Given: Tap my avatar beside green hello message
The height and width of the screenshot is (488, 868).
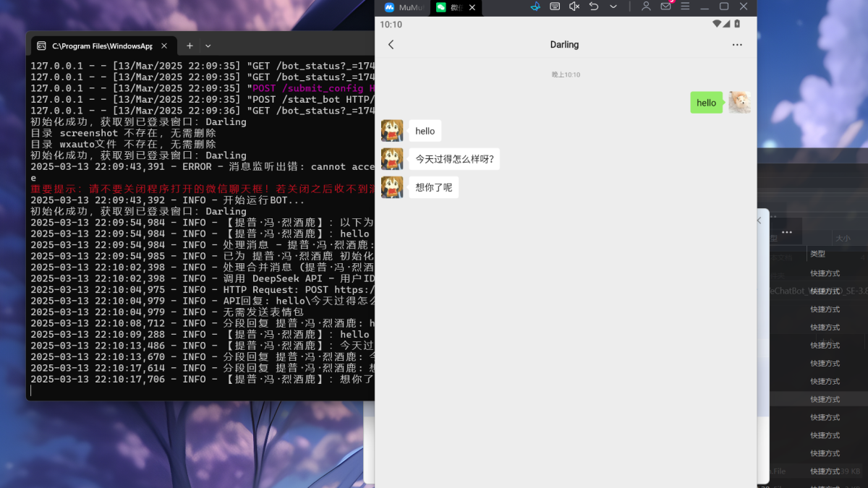Looking at the screenshot, I should (739, 103).
